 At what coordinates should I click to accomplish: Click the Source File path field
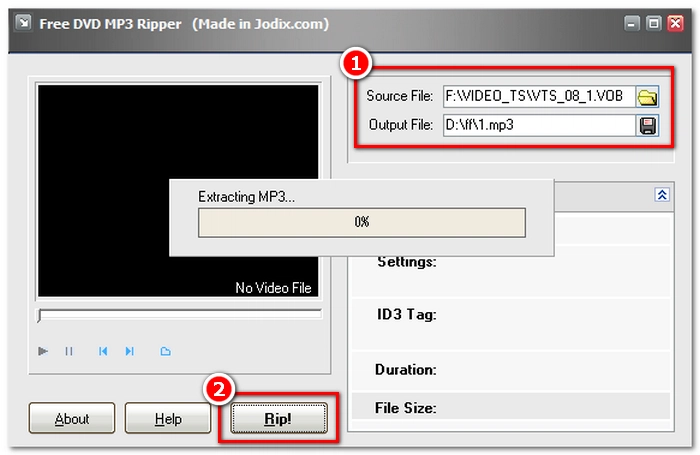(539, 96)
